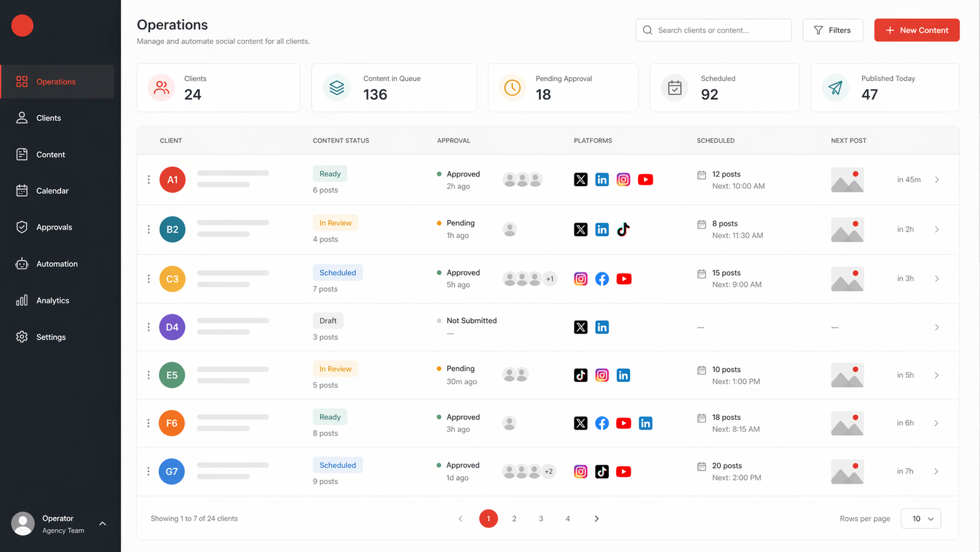Expand details chevron for client F6
This screenshot has height=552, width=980.
pos(937,423)
